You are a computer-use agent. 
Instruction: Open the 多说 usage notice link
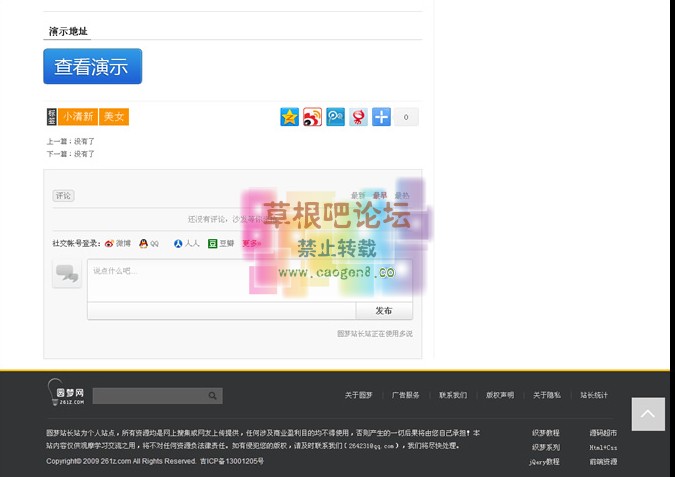[375, 334]
